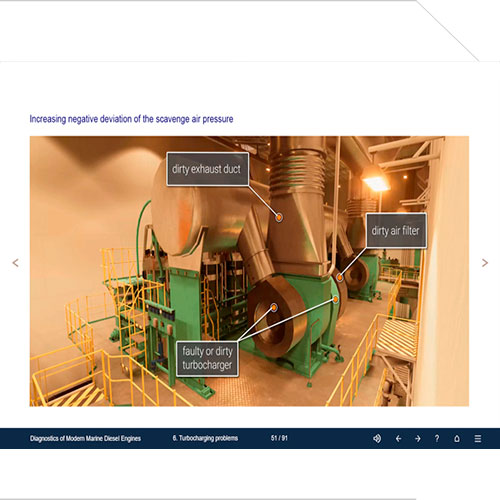This screenshot has height=500, width=500.
Task: Select the hotspot inside the turbocharger inlet
Action: tap(274, 307)
